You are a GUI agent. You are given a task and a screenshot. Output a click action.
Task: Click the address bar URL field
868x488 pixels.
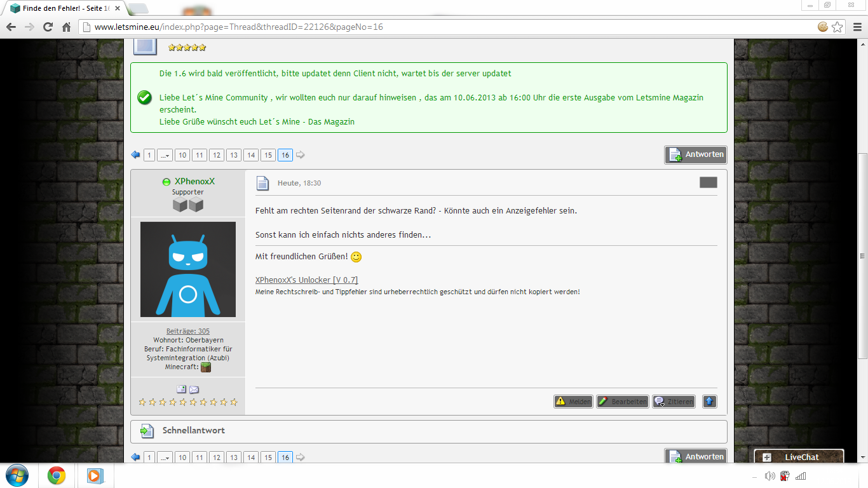tap(445, 27)
